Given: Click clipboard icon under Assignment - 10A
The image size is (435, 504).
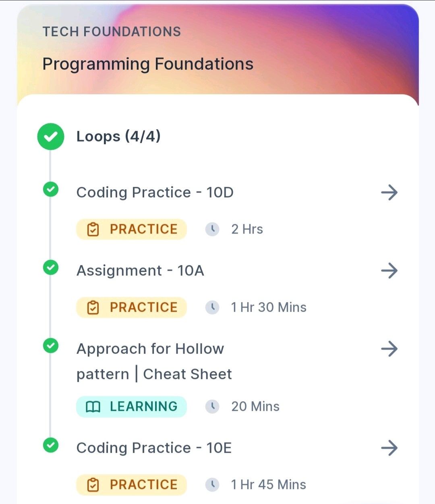Looking at the screenshot, I should [x=93, y=308].
